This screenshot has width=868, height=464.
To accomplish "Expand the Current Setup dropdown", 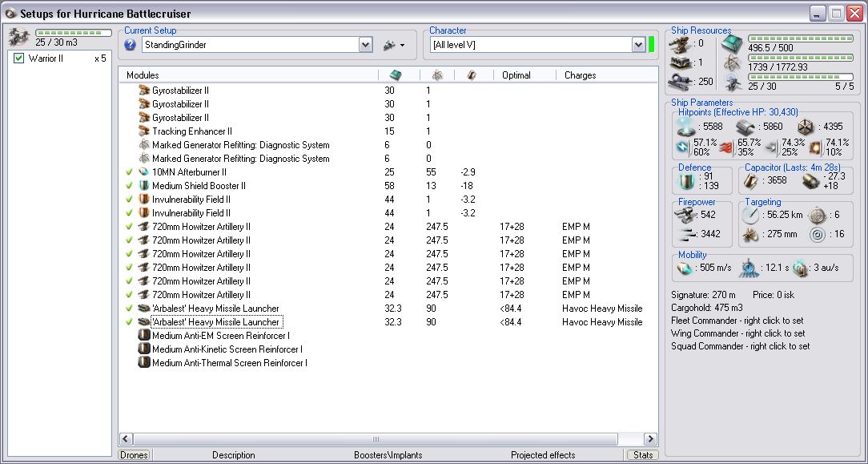I will click(x=365, y=45).
